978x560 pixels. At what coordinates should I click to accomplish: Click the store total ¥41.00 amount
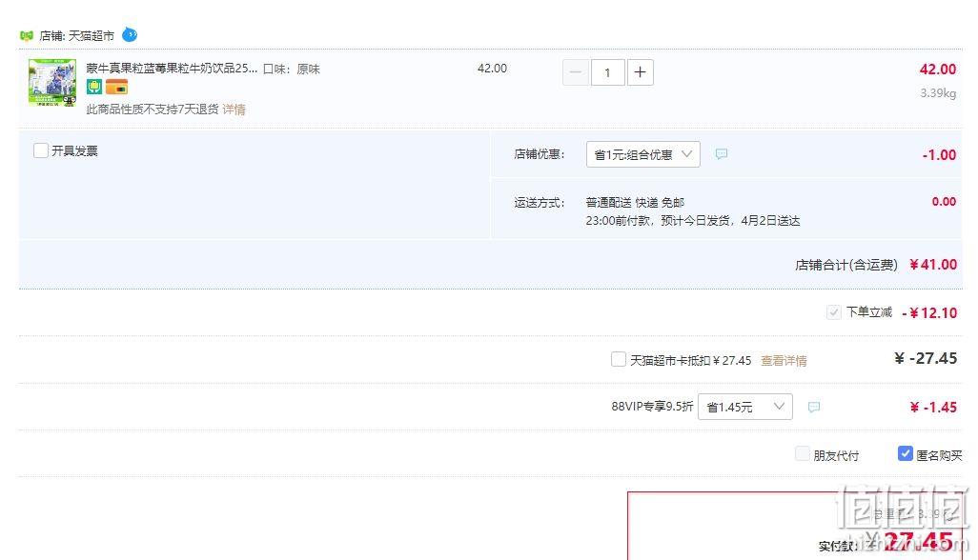click(x=933, y=265)
